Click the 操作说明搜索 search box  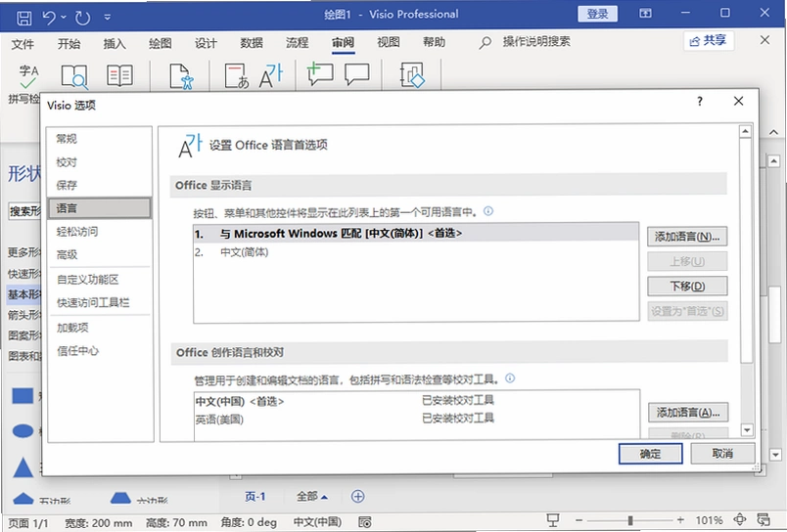pyautogui.click(x=536, y=42)
